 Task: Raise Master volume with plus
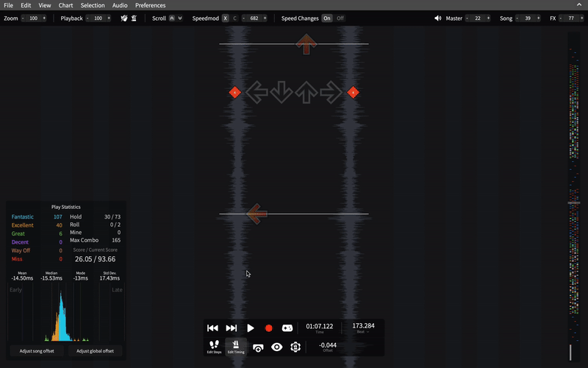(x=488, y=18)
